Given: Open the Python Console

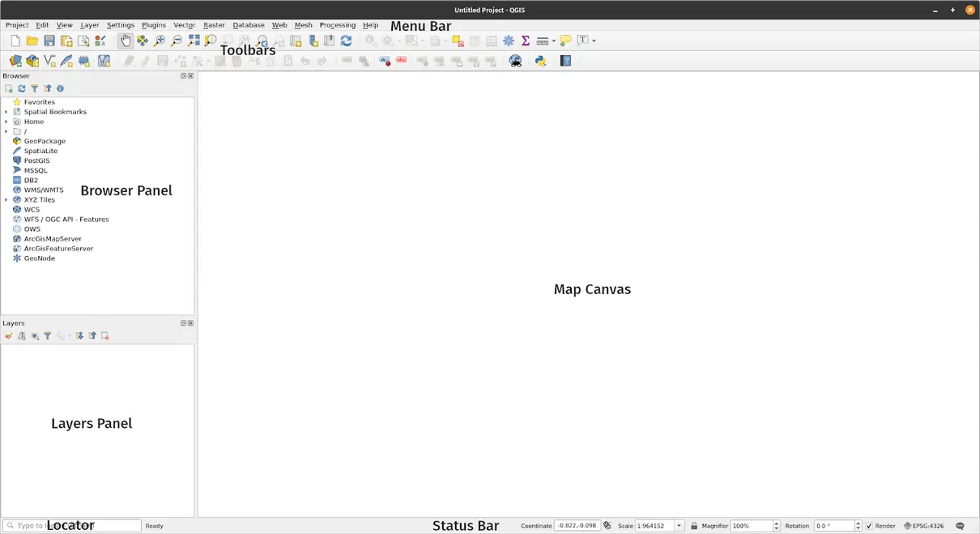Looking at the screenshot, I should tap(540, 61).
